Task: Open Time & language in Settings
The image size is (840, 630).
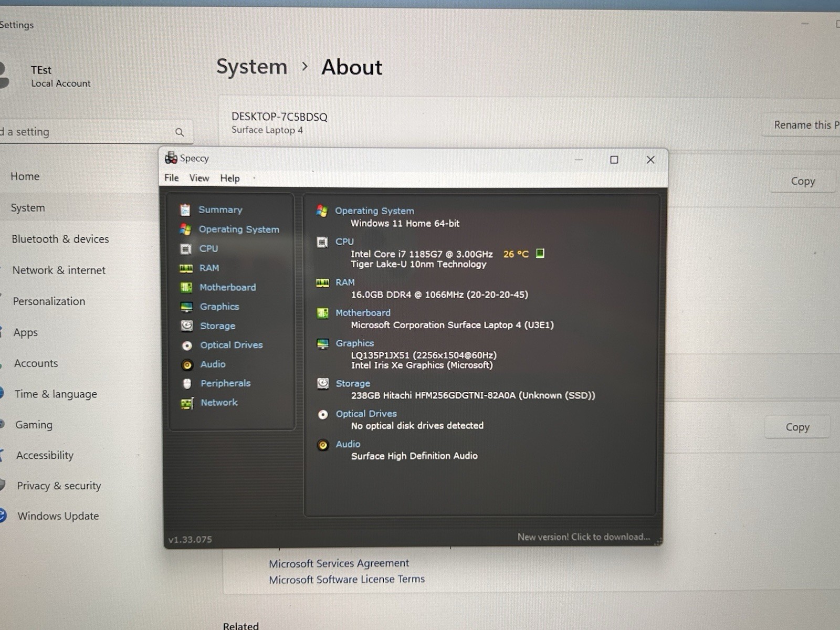Action: 56,394
